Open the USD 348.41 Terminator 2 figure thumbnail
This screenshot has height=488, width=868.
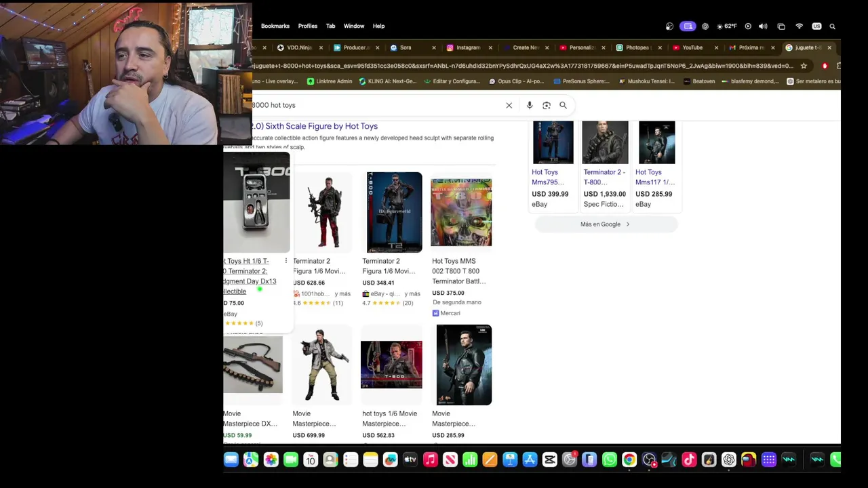[394, 212]
